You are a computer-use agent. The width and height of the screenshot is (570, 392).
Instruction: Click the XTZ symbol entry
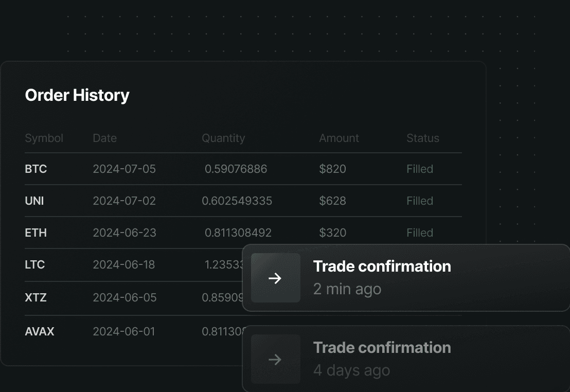(35, 297)
